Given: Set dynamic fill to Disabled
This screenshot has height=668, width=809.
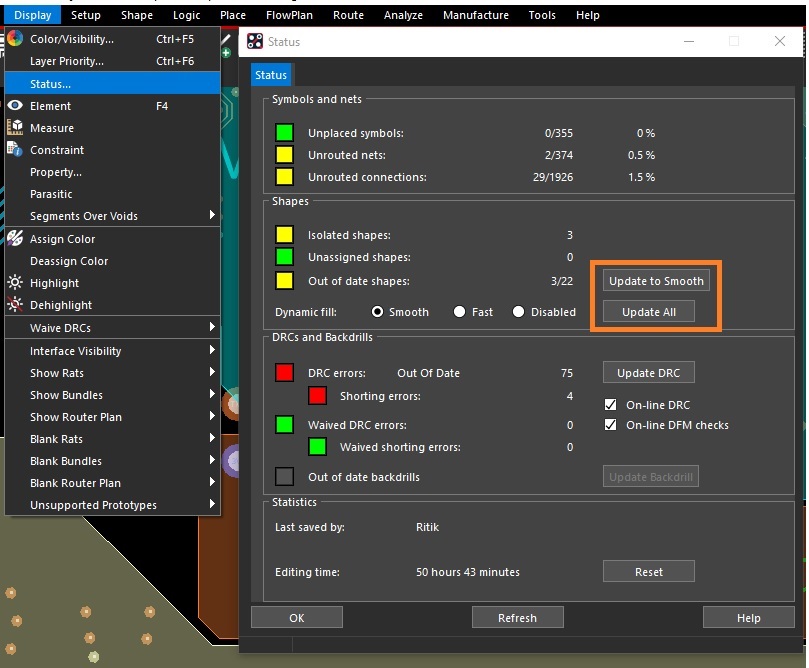Looking at the screenshot, I should pos(518,312).
